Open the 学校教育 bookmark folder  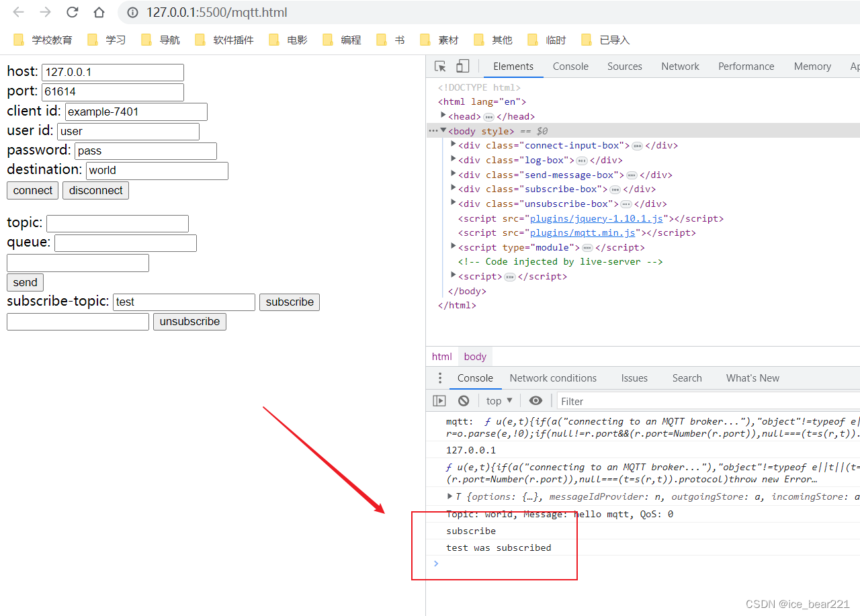tap(43, 40)
